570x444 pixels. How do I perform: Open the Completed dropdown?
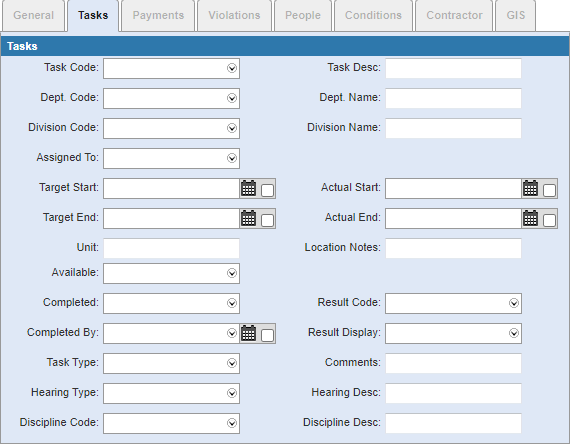pos(232,303)
